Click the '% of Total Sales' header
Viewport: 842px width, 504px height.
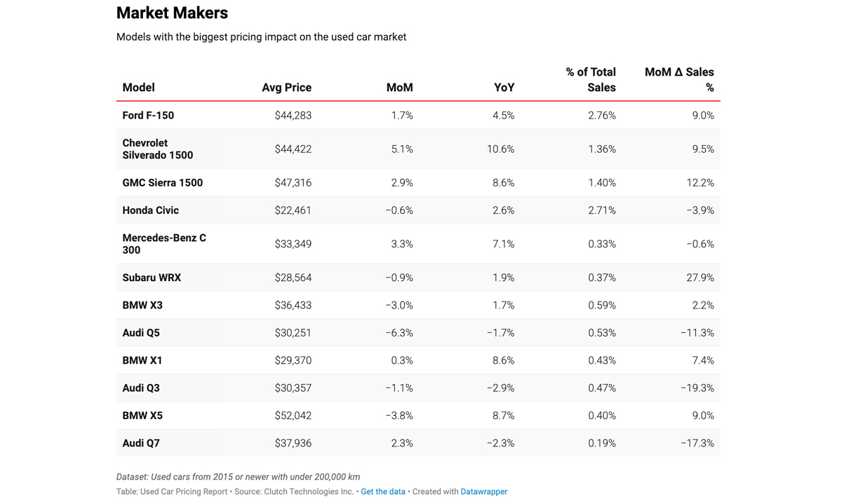click(591, 80)
